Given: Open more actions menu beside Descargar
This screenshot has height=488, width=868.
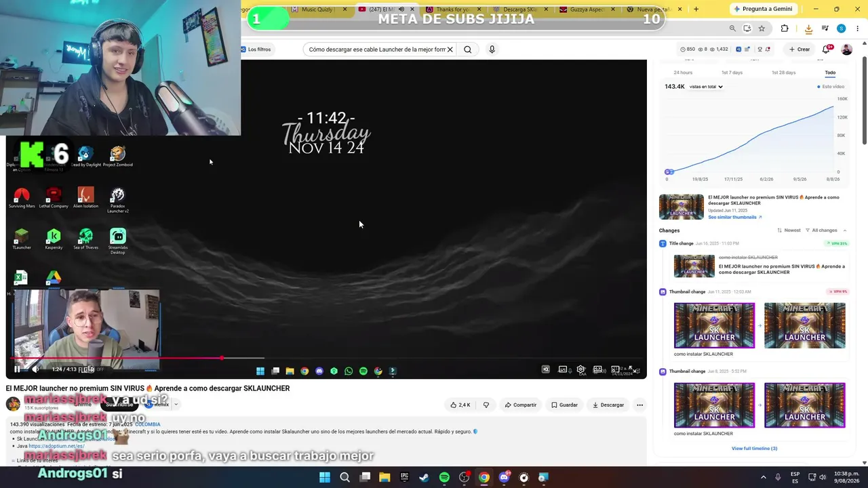Looking at the screenshot, I should point(639,405).
